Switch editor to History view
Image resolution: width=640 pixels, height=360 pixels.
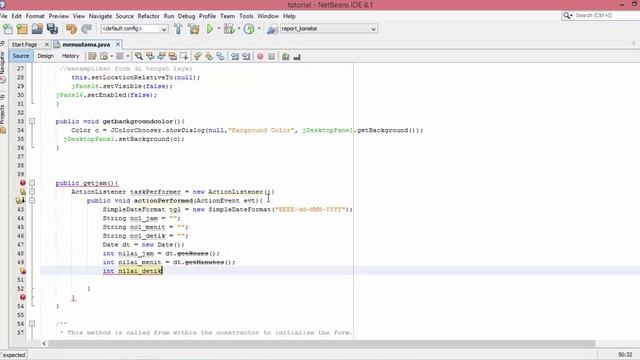coord(70,56)
